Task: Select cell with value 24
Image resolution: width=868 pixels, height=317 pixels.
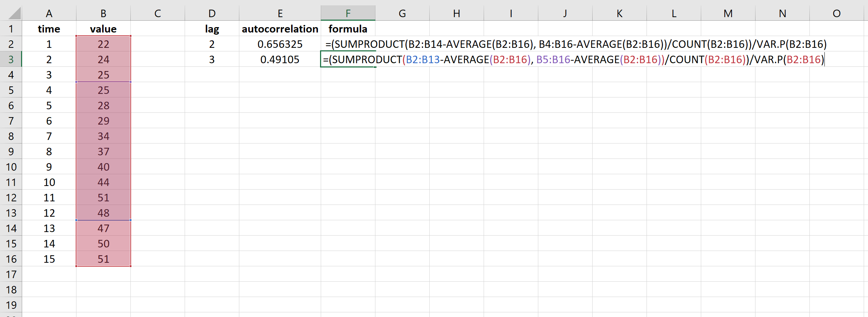Action: [x=103, y=59]
